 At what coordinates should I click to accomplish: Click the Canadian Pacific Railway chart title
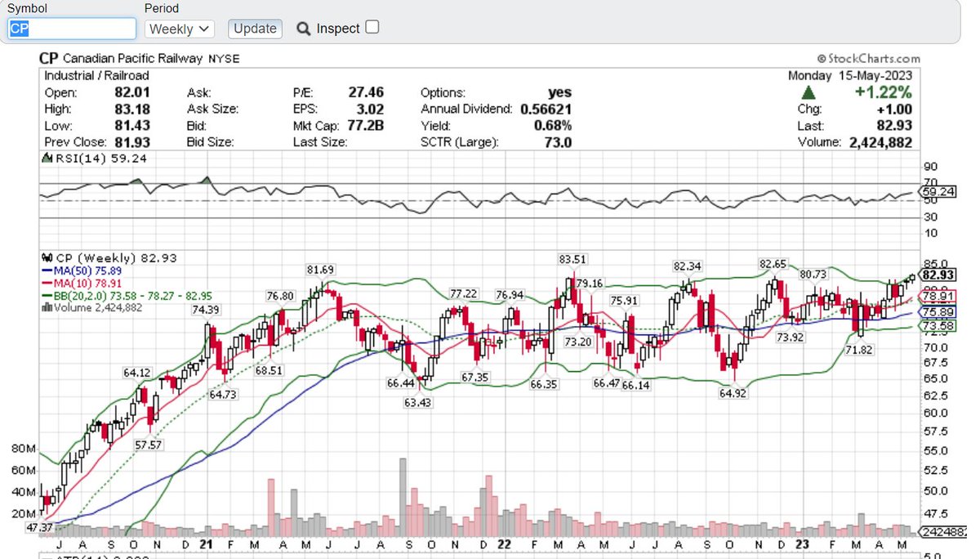click(x=133, y=59)
